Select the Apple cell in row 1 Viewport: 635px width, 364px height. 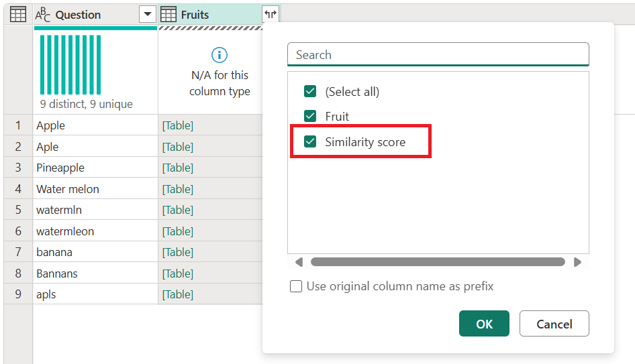(95, 125)
